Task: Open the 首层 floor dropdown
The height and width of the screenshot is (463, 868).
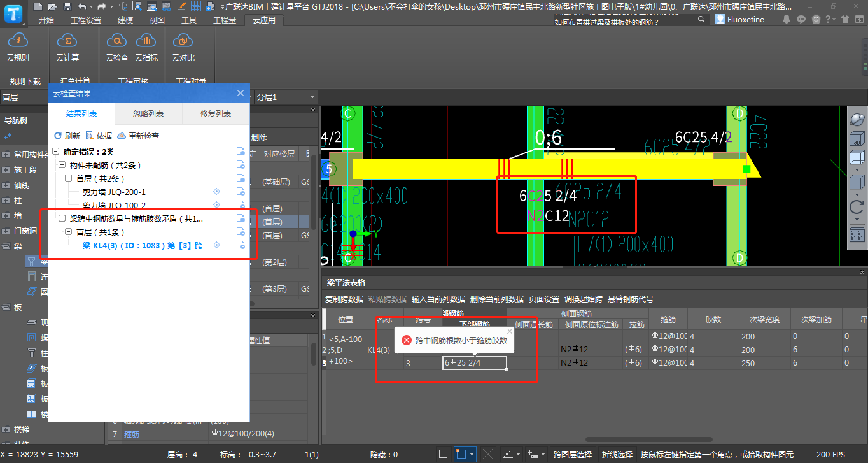Action: coord(24,97)
